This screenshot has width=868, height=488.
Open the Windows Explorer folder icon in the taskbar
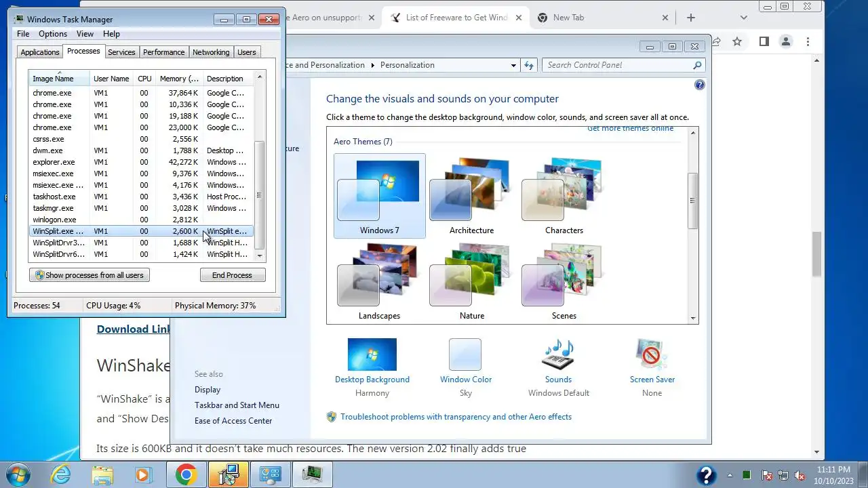click(102, 474)
